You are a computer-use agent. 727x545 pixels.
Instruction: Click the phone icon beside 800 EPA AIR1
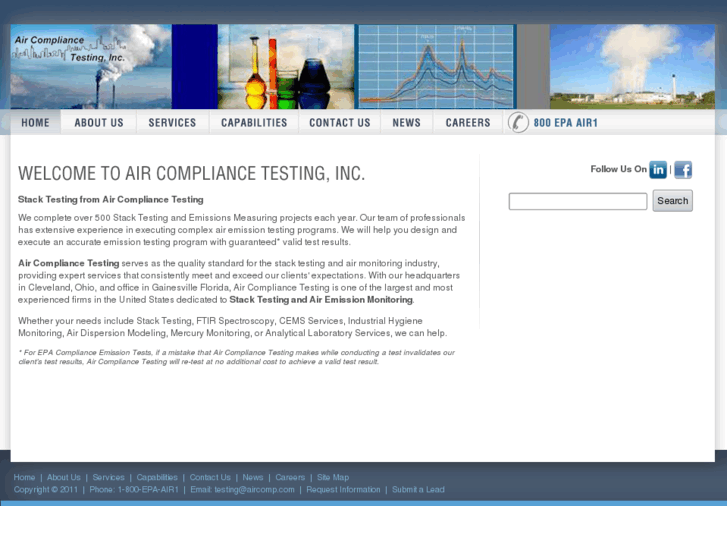(518, 122)
